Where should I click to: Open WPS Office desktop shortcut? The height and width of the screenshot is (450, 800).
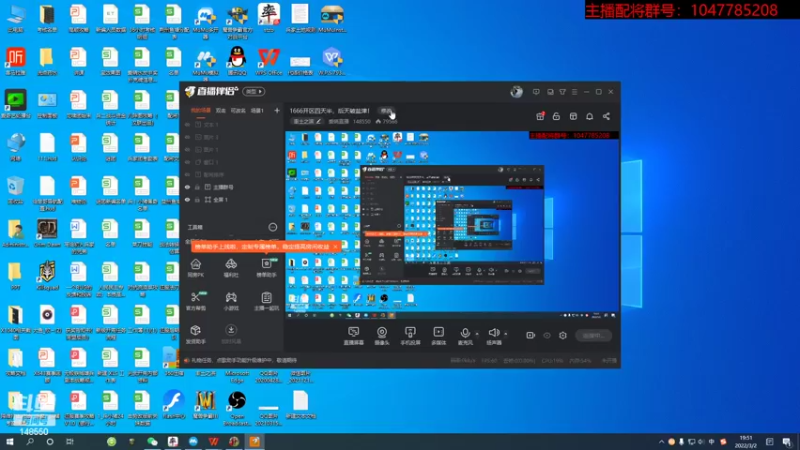click(x=268, y=61)
